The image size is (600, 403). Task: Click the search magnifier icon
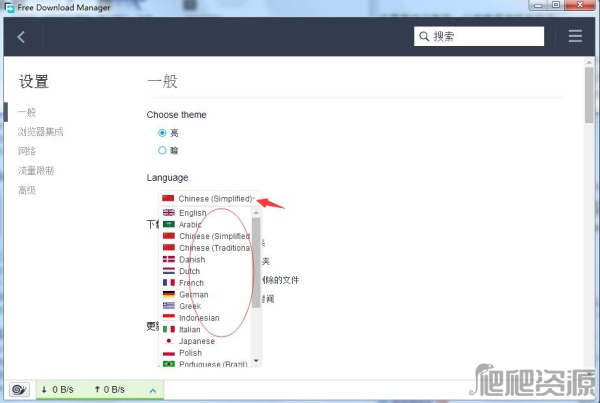pyautogui.click(x=424, y=36)
